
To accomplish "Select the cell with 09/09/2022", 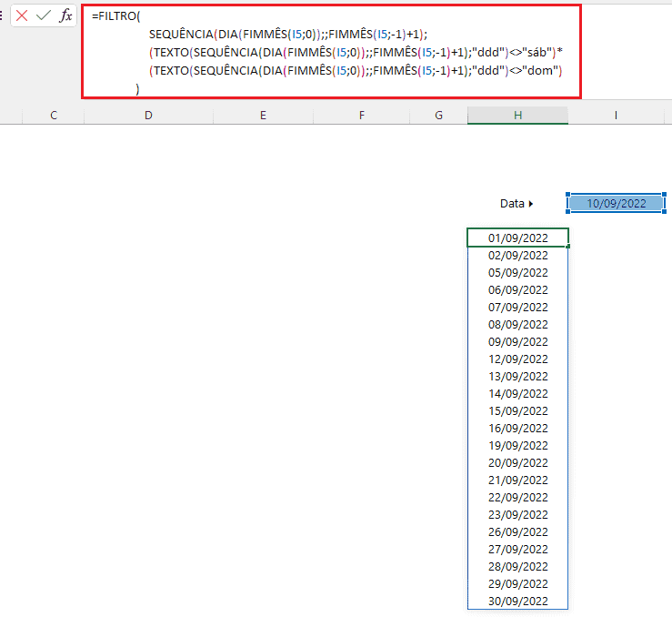I will pos(517,342).
